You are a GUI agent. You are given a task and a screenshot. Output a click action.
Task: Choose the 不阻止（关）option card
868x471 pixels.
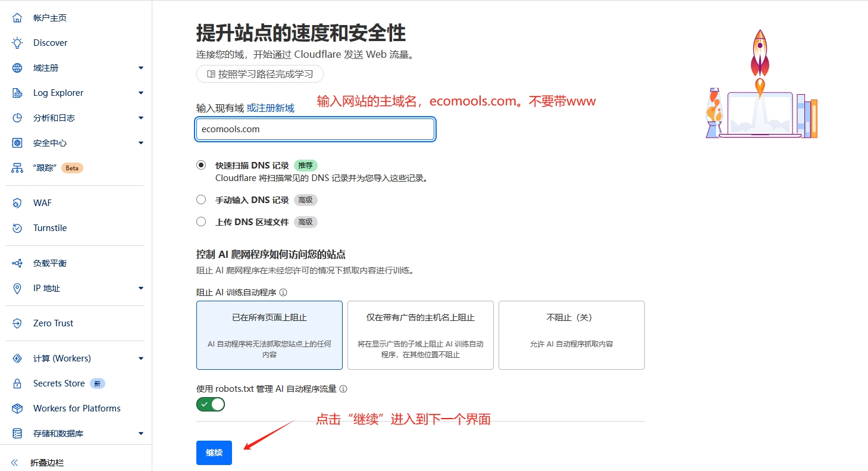[572, 335]
